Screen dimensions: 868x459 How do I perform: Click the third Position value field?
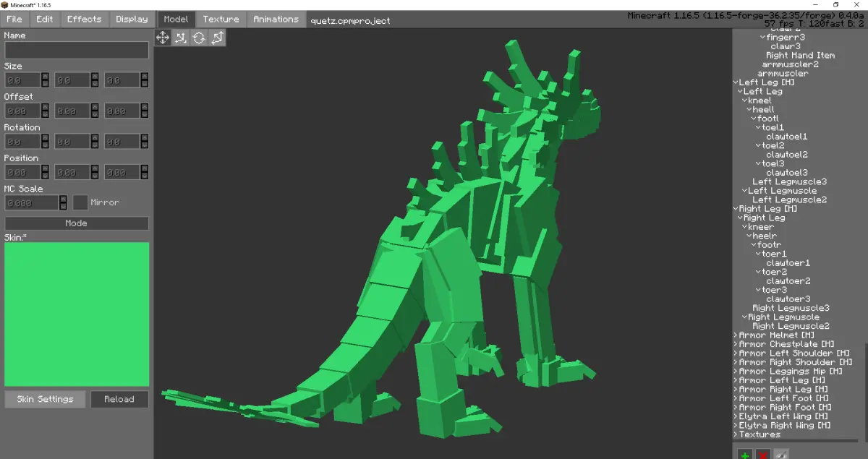122,173
